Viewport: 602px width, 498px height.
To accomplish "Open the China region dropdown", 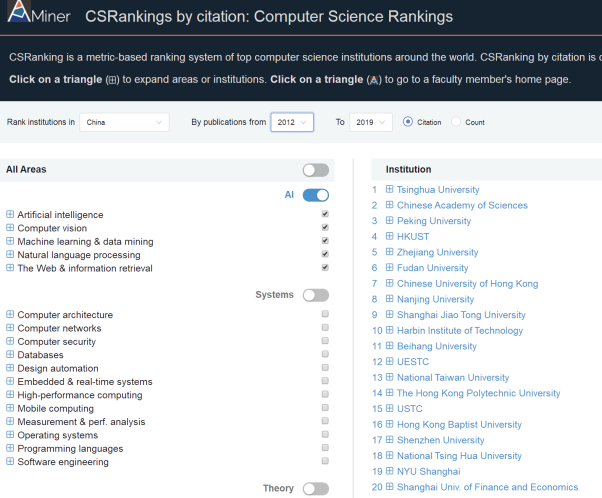I will 124,122.
